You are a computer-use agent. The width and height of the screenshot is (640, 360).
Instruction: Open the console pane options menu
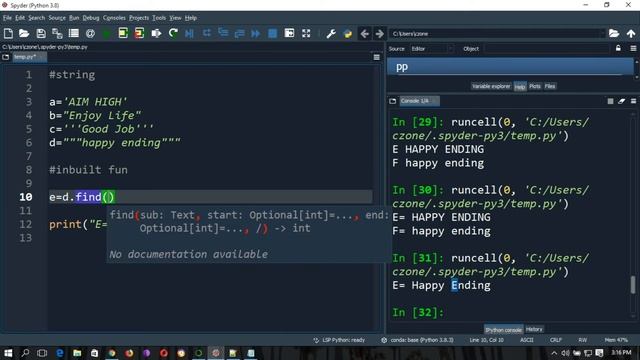[633, 101]
